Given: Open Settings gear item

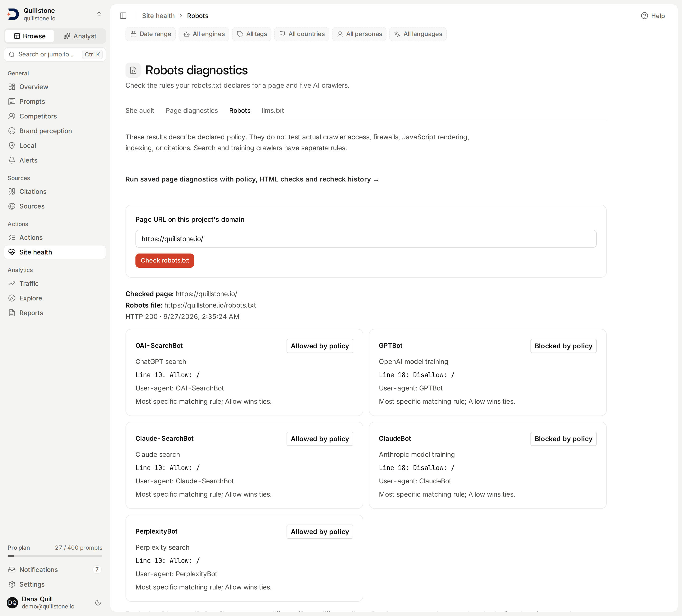Looking at the screenshot, I should tap(55, 584).
